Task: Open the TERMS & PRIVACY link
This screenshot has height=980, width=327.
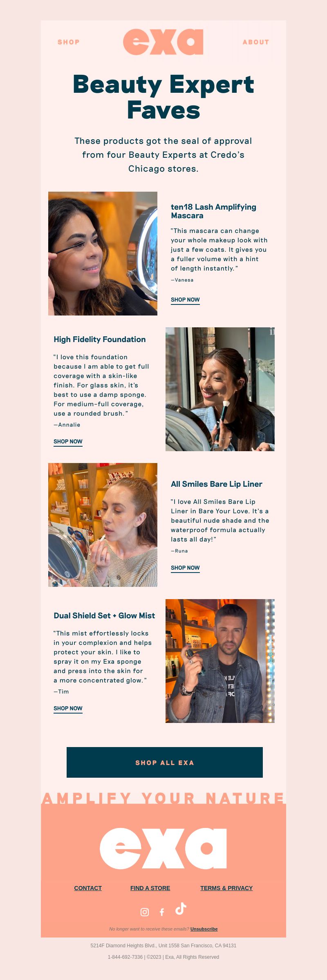Action: click(226, 888)
